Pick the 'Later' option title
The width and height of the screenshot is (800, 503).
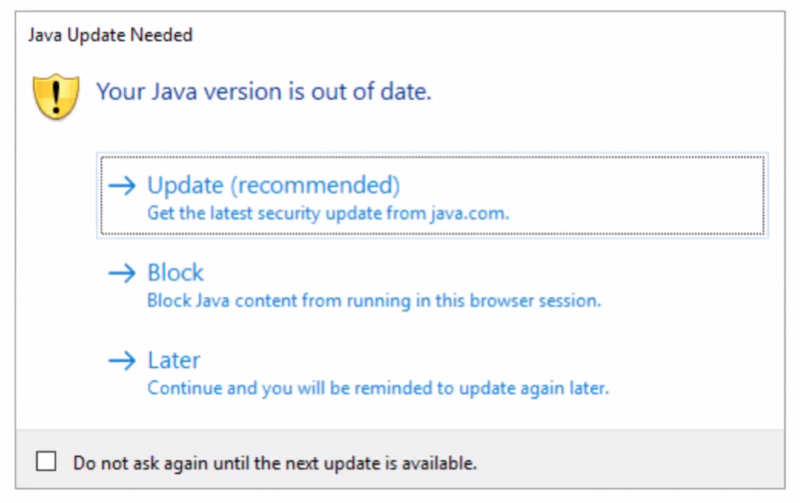(x=173, y=360)
